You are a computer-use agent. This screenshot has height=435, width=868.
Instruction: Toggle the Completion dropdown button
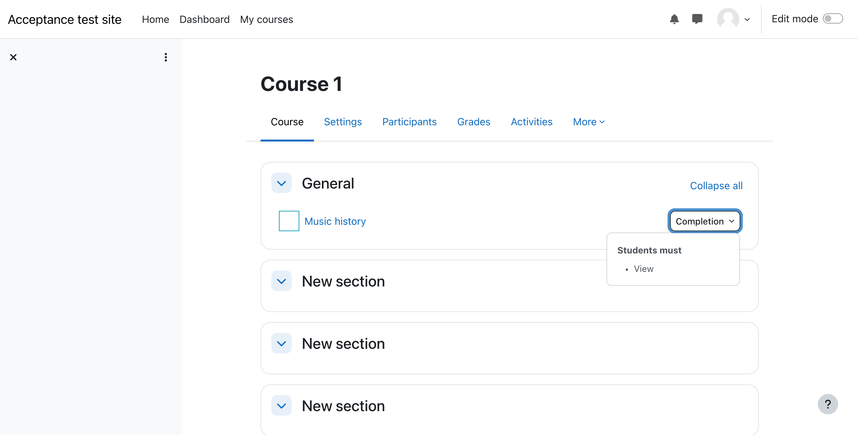point(705,221)
